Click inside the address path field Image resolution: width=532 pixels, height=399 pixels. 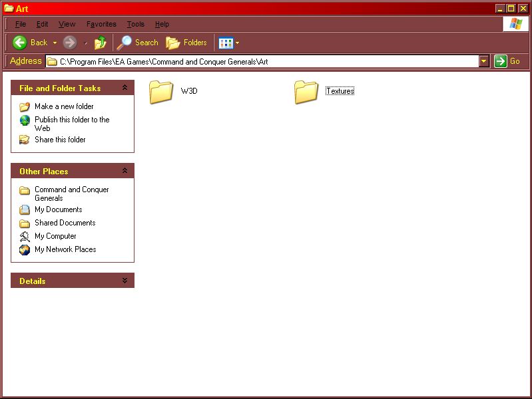[x=266, y=61]
